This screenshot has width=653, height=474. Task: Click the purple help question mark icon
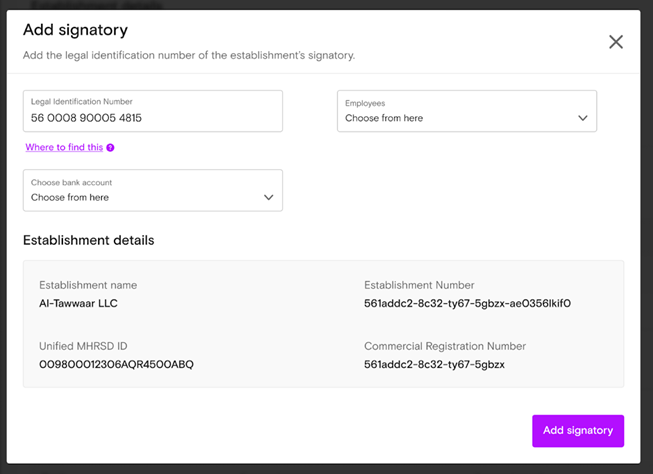(110, 147)
